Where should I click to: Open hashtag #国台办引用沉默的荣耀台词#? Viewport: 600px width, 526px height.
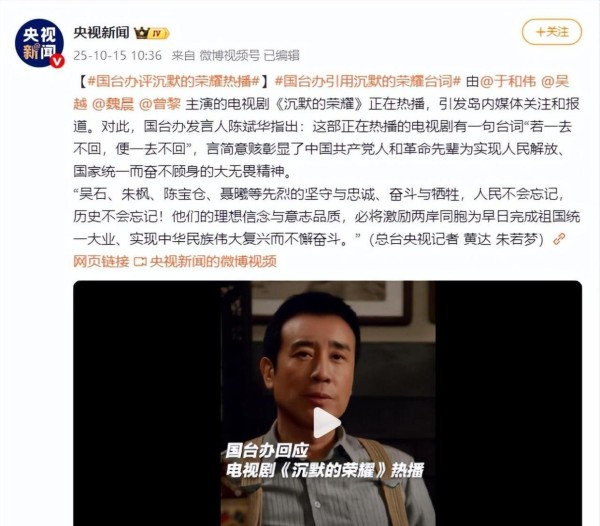coord(368,81)
